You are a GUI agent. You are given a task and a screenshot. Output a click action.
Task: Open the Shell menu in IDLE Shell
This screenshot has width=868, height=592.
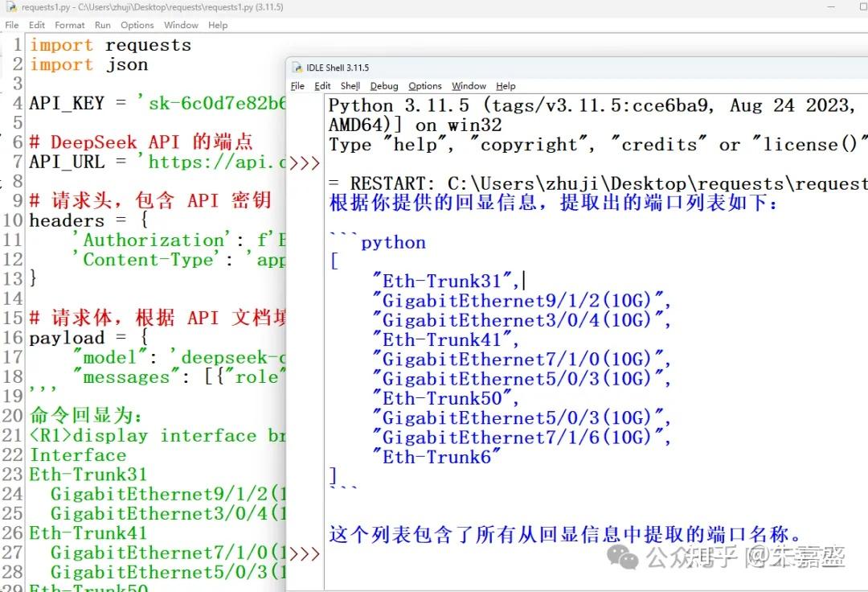[350, 86]
